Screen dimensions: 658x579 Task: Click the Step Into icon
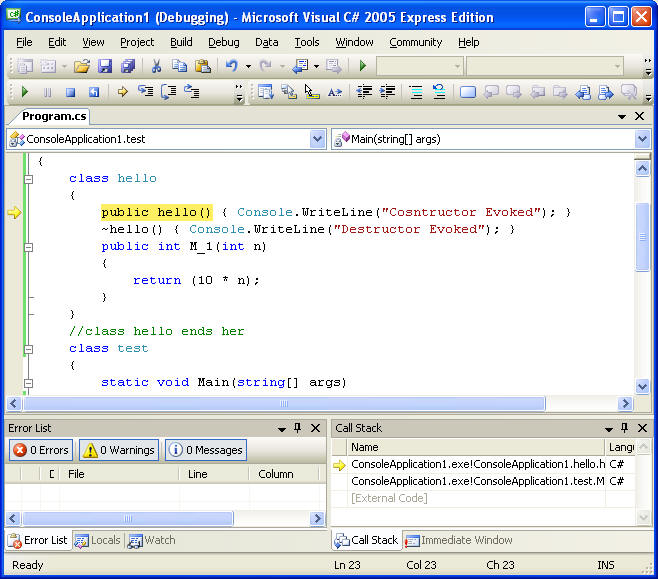(146, 92)
